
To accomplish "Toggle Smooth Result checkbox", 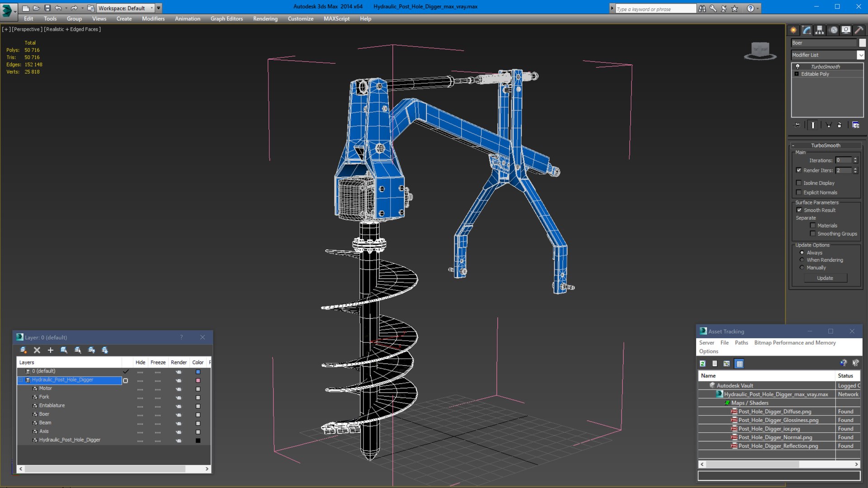I will [x=799, y=210].
